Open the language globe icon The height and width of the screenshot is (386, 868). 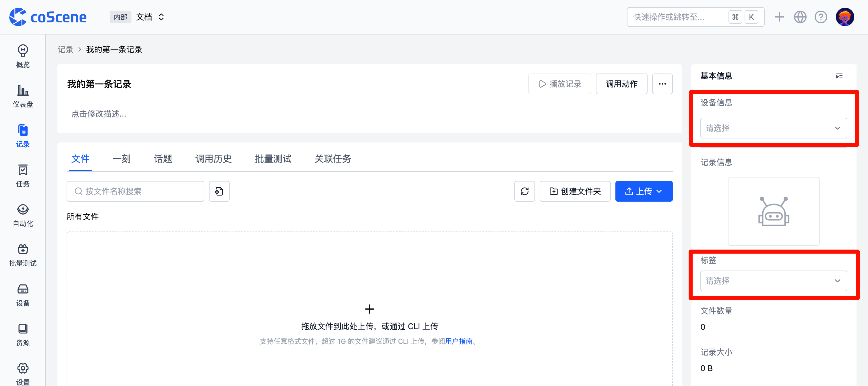[x=800, y=17]
